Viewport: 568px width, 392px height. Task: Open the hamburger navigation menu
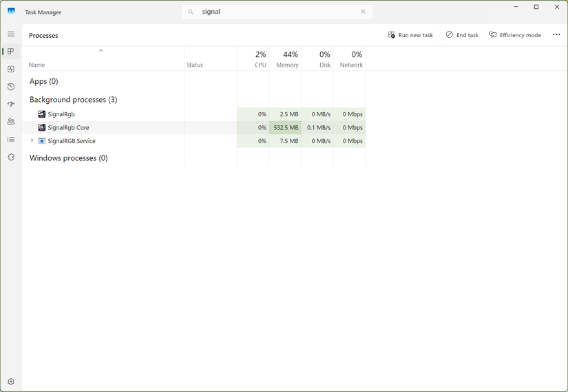point(11,34)
